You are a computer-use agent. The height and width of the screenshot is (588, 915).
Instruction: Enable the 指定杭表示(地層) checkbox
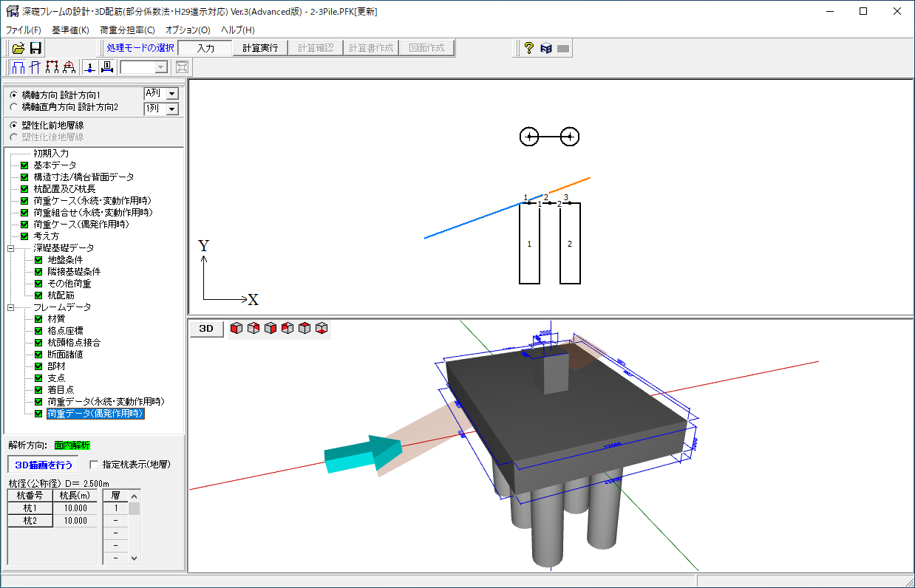[x=94, y=465]
